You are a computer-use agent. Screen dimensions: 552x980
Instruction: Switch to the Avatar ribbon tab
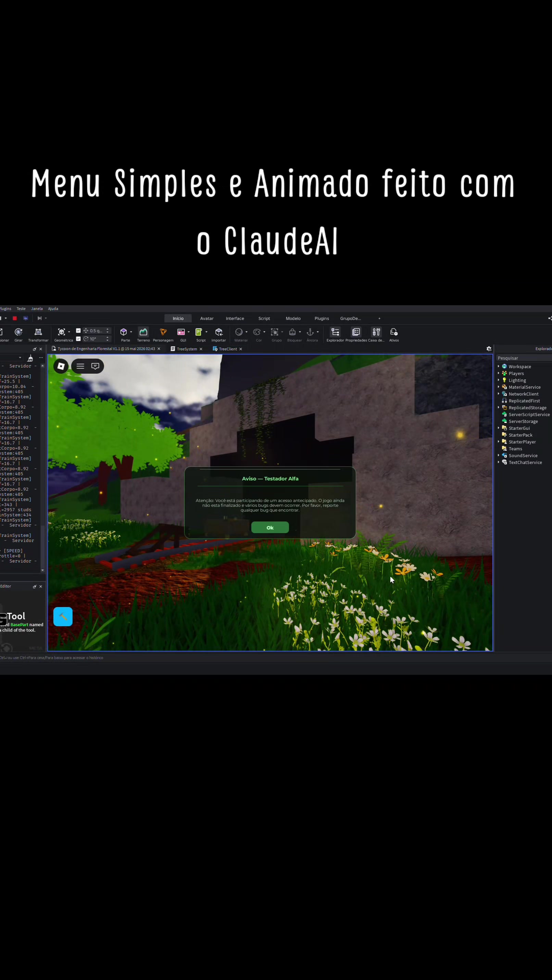[x=207, y=319]
